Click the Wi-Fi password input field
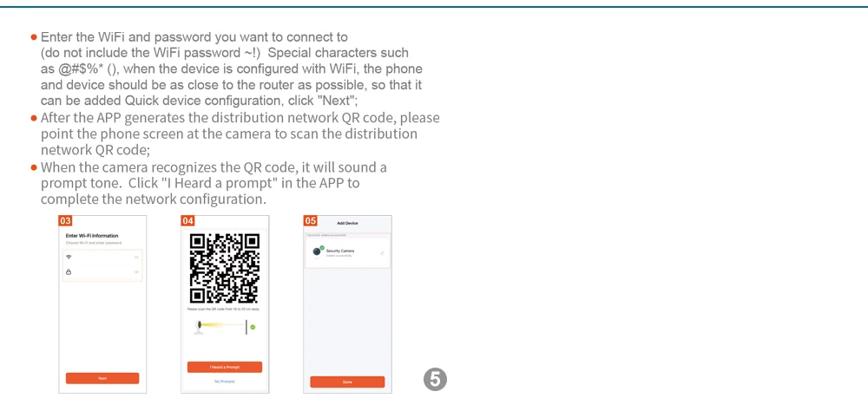Image resolution: width=868 pixels, height=411 pixels. pos(102,272)
